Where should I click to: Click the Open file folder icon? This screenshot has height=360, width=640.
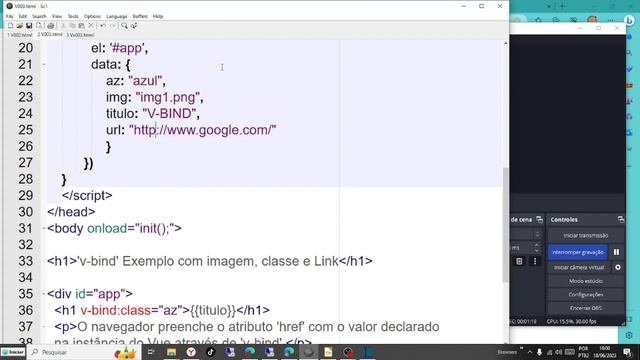pyautogui.click(x=20, y=26)
